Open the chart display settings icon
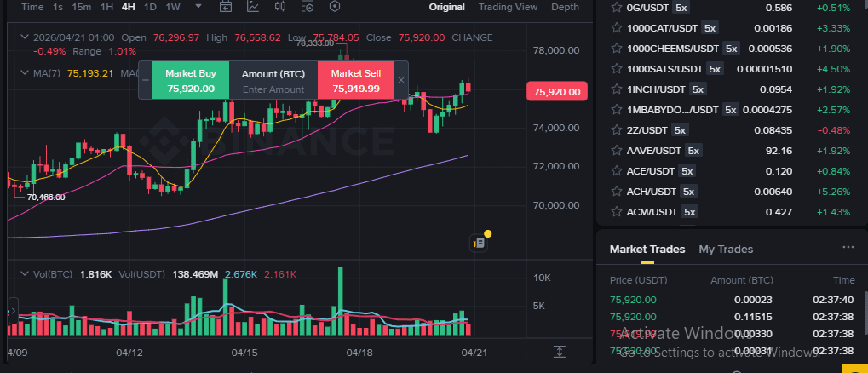 (308, 7)
